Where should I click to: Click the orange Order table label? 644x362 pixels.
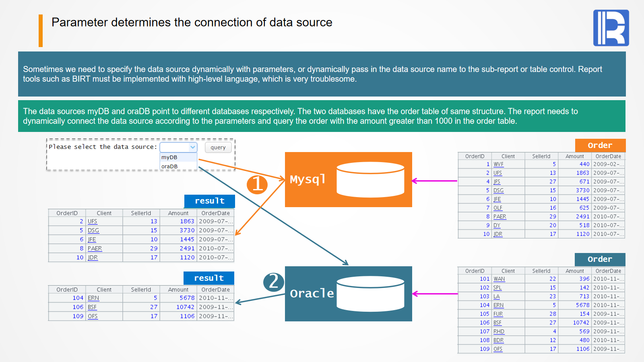(600, 145)
